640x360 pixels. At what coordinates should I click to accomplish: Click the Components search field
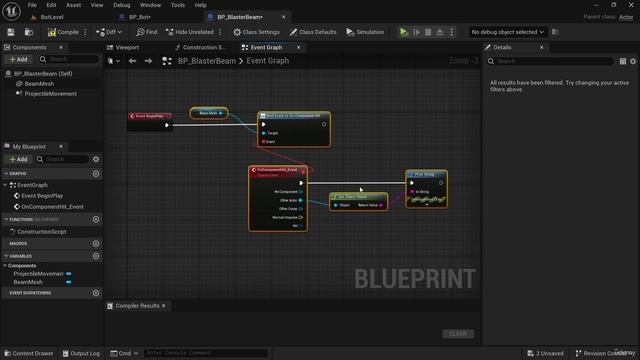click(69, 60)
